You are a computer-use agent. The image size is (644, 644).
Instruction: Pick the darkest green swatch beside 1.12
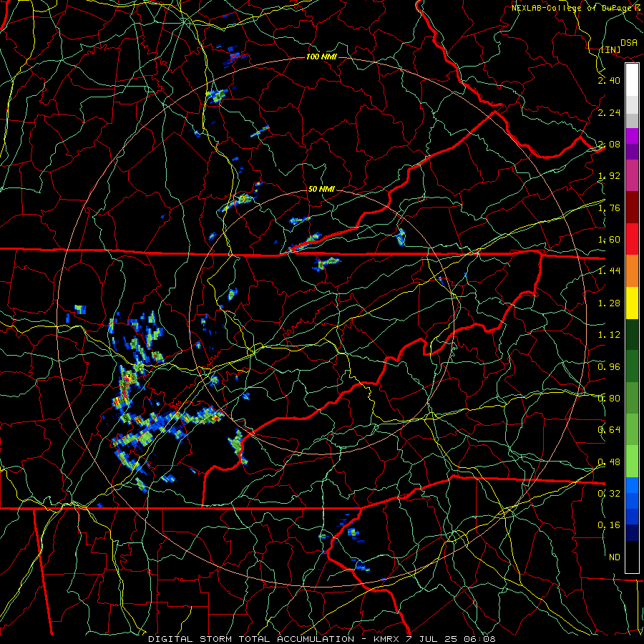pos(632,335)
